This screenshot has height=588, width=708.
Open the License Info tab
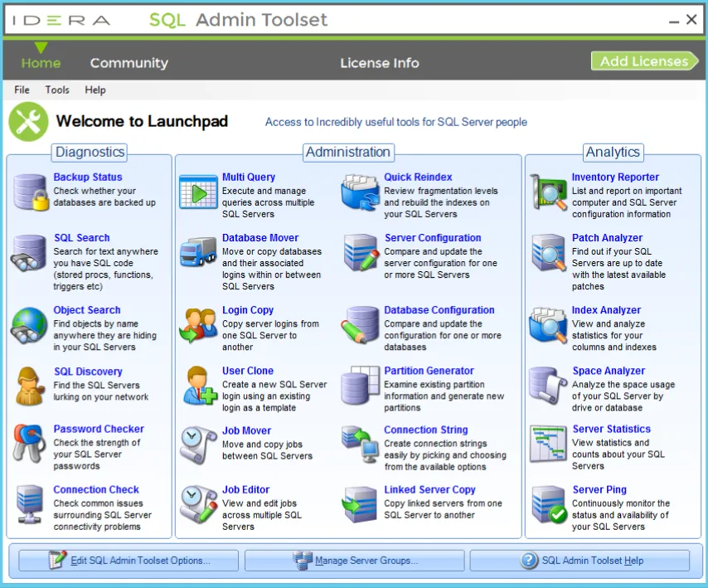380,62
